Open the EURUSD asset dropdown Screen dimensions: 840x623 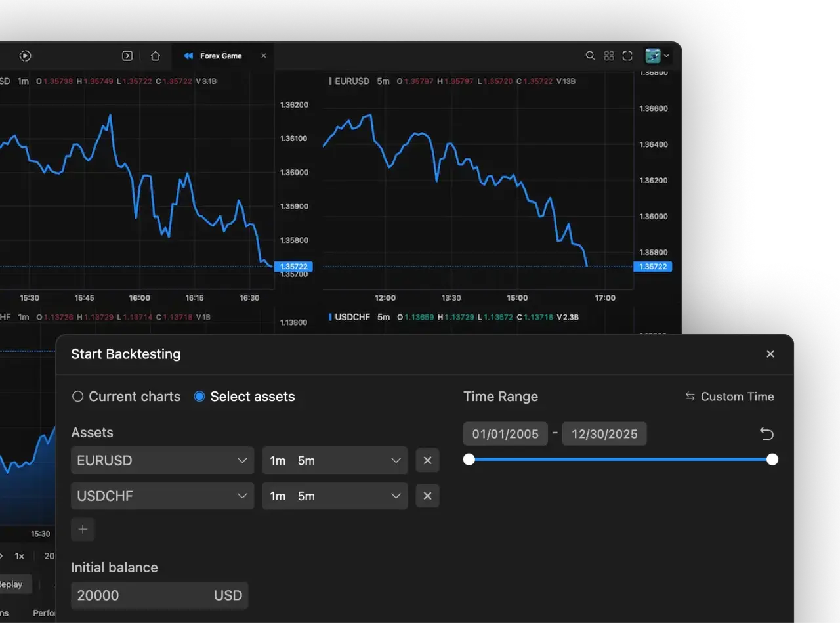click(161, 460)
